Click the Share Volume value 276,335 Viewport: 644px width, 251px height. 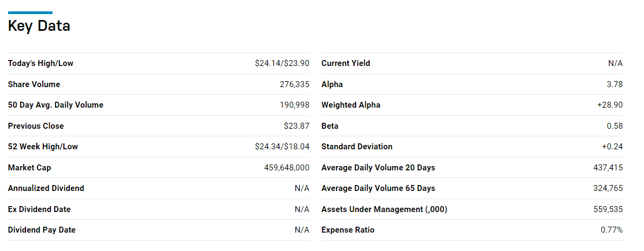tap(294, 84)
